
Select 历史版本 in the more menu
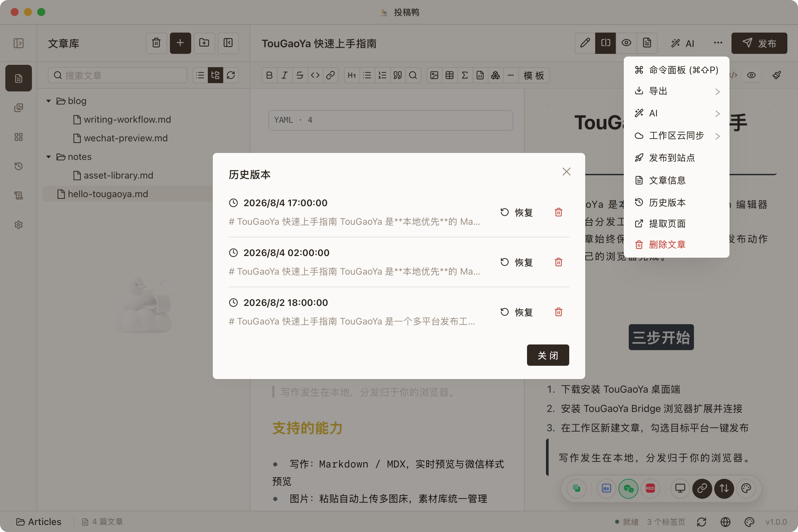[x=677, y=202]
